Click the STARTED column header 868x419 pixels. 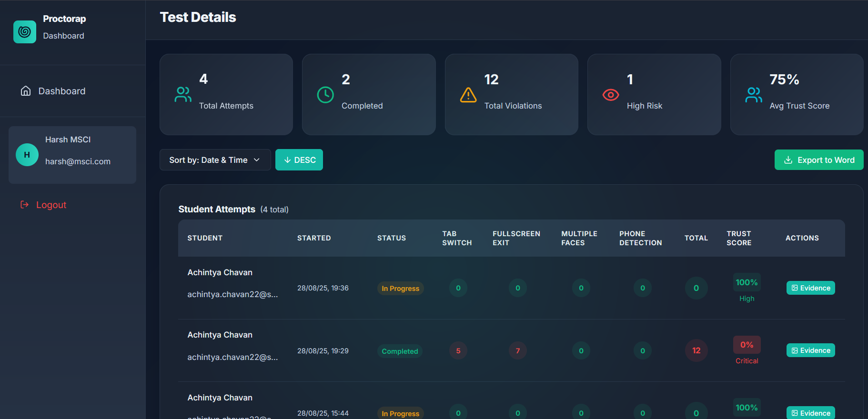(x=314, y=238)
